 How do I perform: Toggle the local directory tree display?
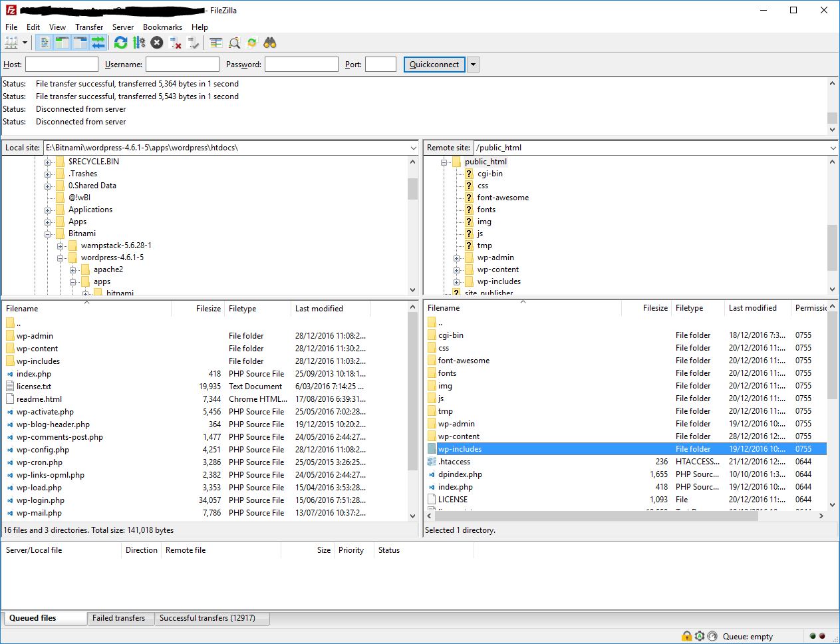pos(62,43)
